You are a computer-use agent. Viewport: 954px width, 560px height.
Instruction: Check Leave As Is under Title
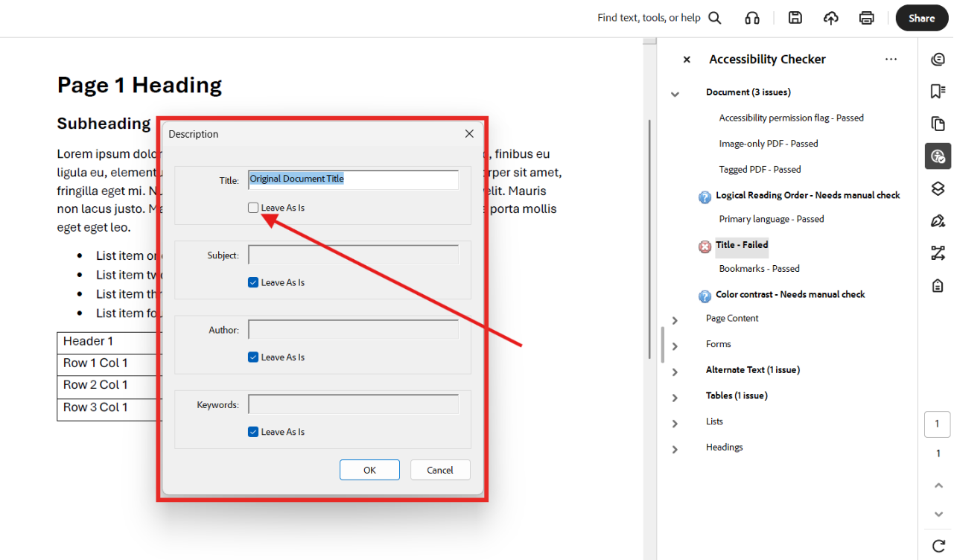(x=253, y=208)
